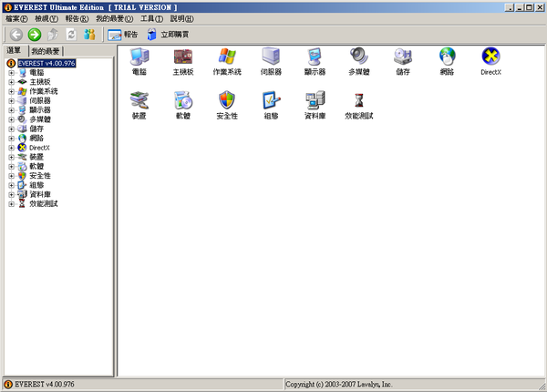This screenshot has width=547, height=392.
Task: Click the Up level arrow toolbar icon
Action: click(x=53, y=35)
